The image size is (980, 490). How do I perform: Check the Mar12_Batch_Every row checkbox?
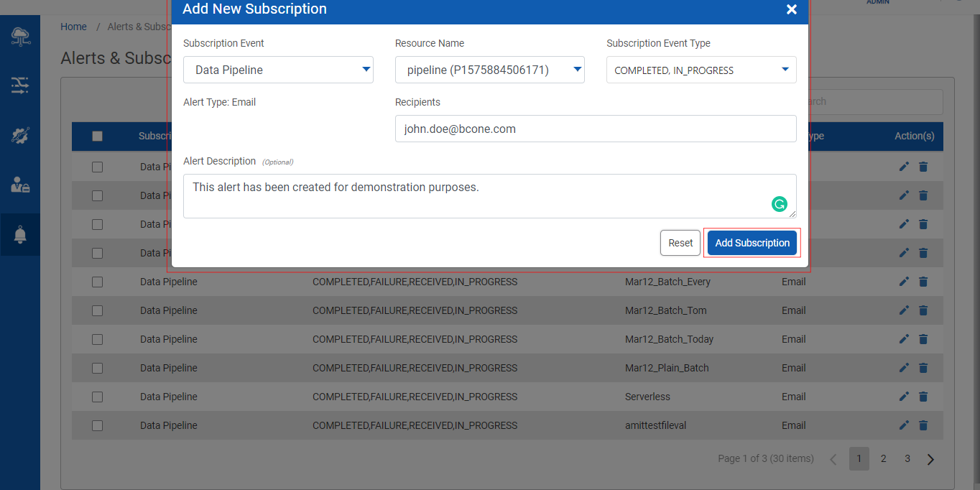pyautogui.click(x=98, y=282)
